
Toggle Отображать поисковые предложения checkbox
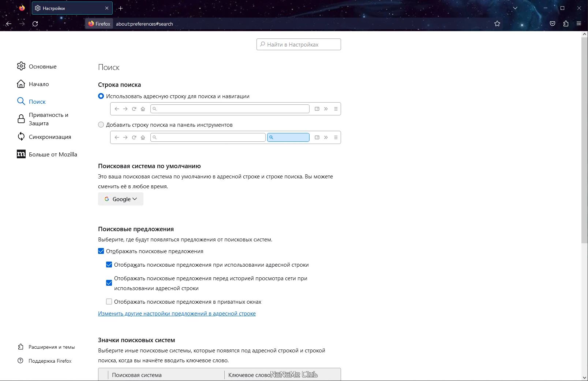(101, 251)
